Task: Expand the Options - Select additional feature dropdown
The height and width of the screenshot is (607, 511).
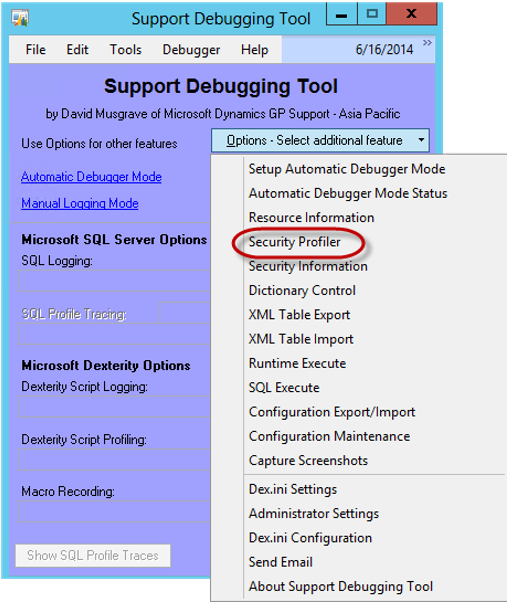Action: pyautogui.click(x=320, y=140)
